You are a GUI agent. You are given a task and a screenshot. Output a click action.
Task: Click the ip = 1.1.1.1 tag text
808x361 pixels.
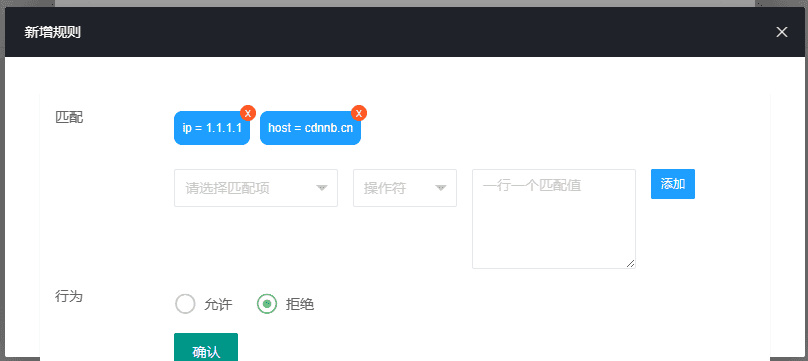(212, 128)
